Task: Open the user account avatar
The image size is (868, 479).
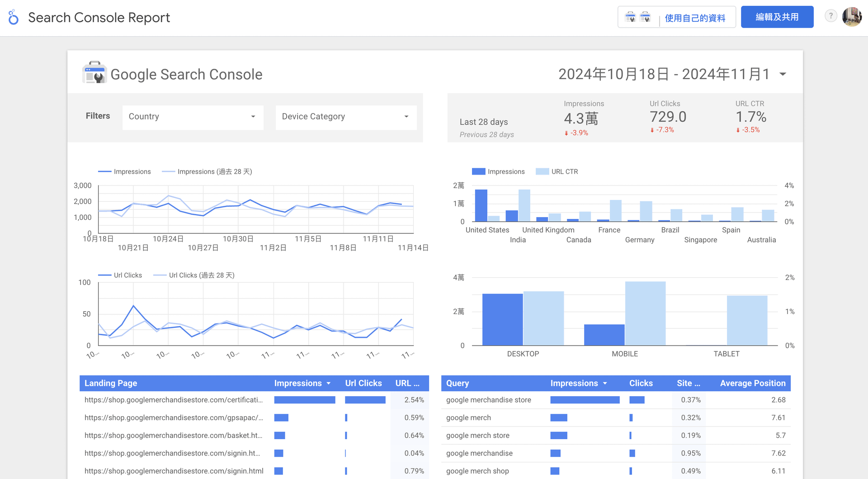Action: [x=852, y=17]
